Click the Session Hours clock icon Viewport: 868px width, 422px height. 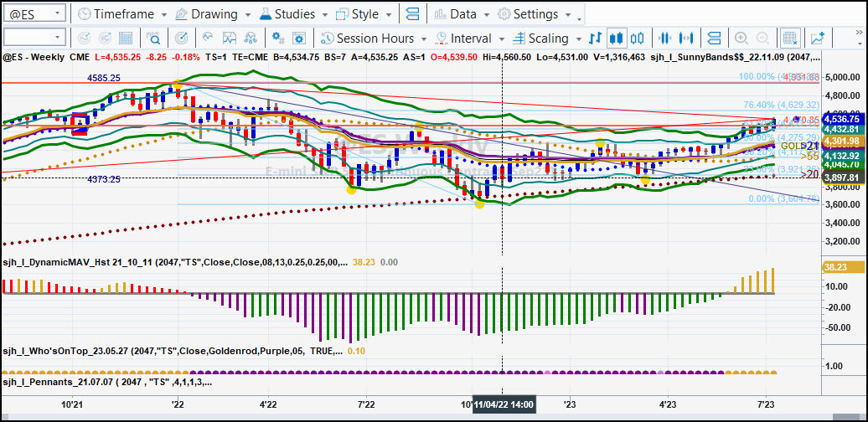[x=328, y=39]
